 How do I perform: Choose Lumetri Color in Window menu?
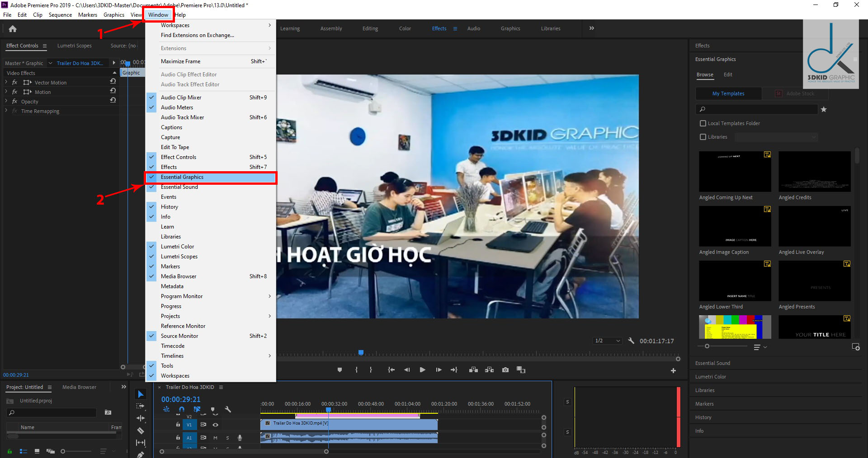coord(211,247)
